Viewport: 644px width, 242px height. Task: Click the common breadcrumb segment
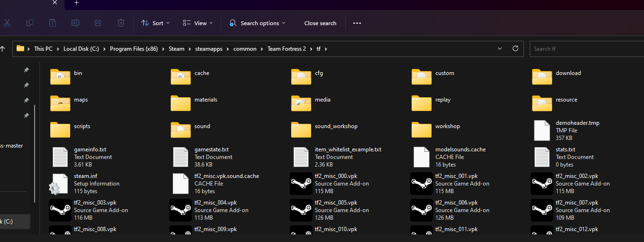point(245,49)
